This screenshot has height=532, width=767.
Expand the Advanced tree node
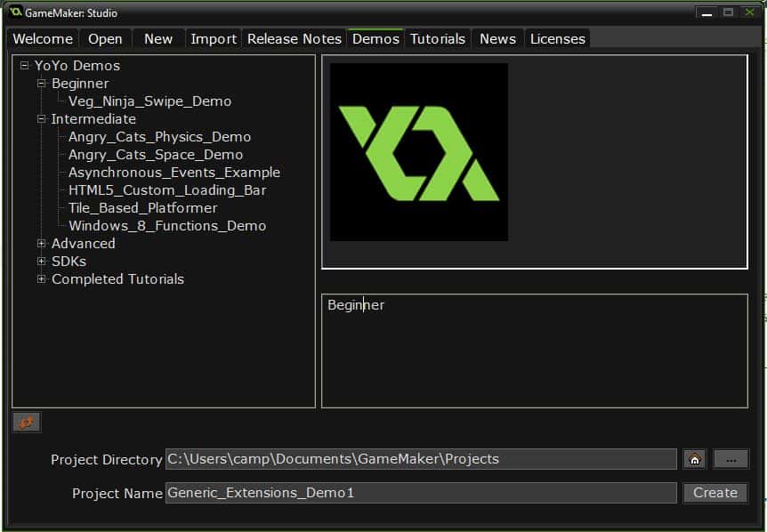pyautogui.click(x=42, y=244)
